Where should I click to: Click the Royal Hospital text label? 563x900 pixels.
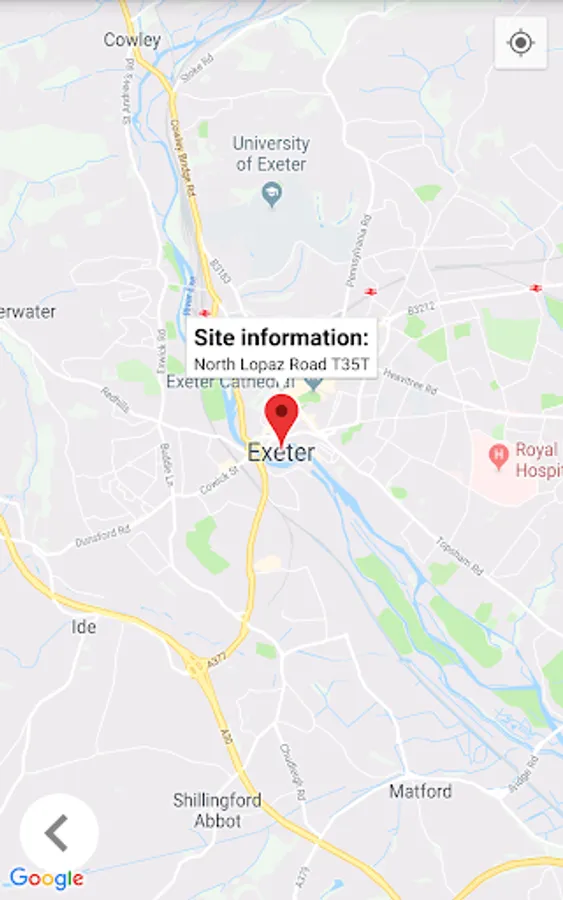(538, 459)
